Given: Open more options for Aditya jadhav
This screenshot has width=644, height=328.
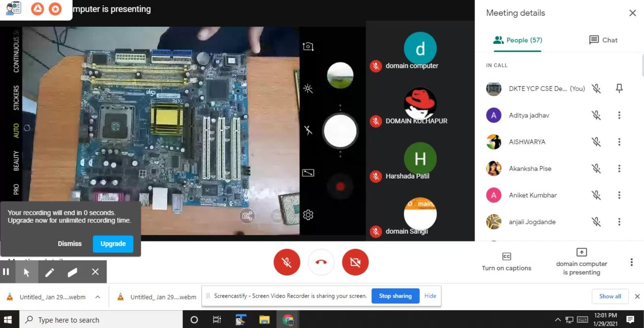Looking at the screenshot, I should pos(619,116).
